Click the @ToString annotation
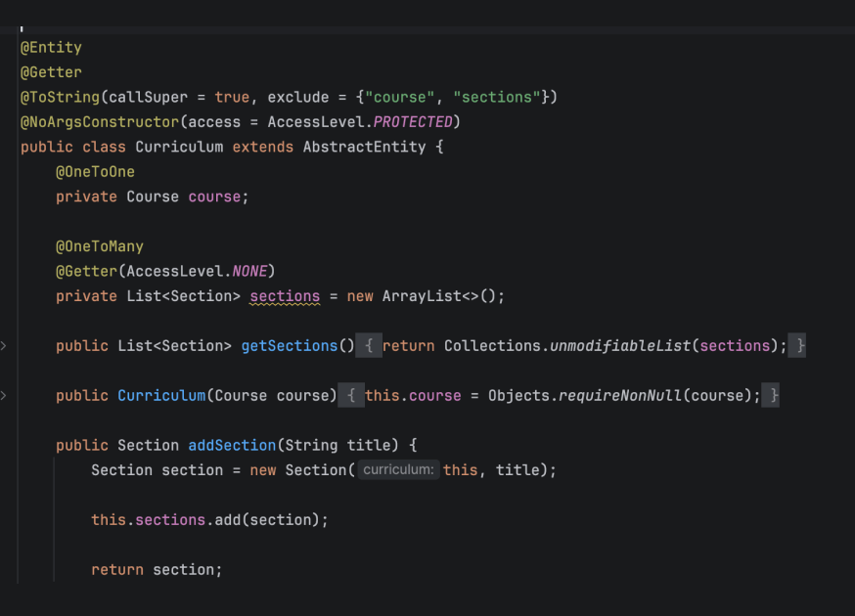 (x=60, y=97)
